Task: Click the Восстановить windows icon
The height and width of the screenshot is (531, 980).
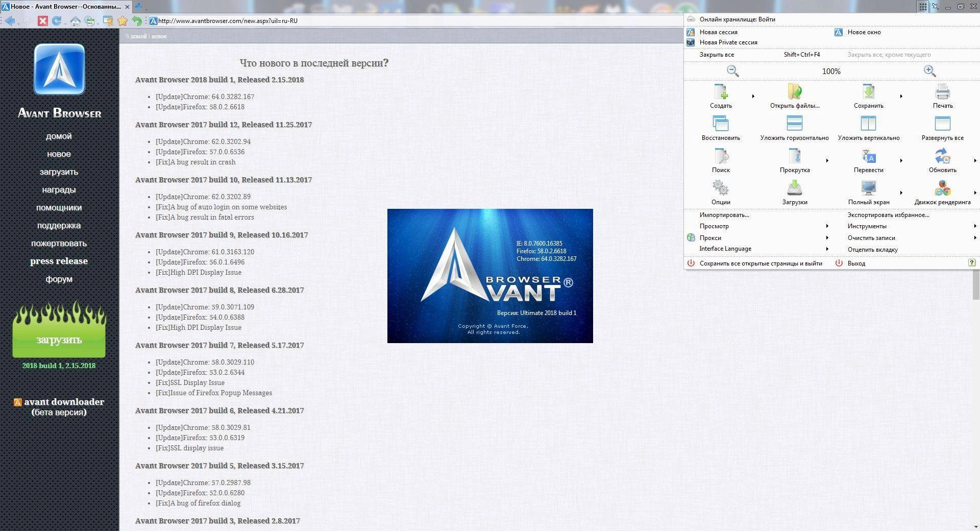Action: click(721, 124)
